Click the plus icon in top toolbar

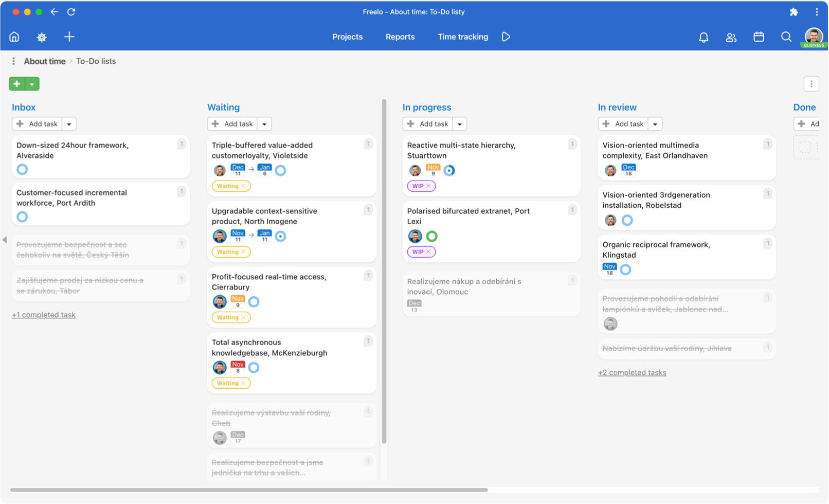tap(69, 37)
